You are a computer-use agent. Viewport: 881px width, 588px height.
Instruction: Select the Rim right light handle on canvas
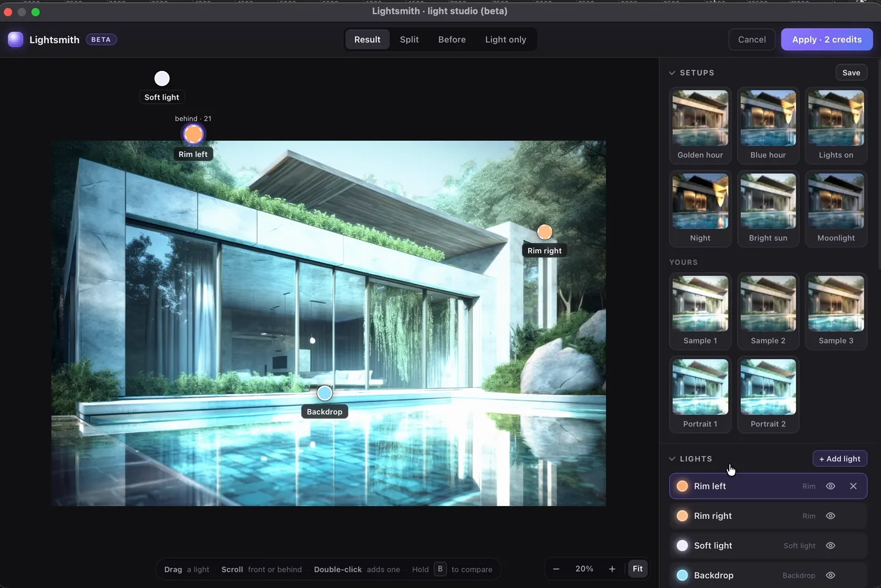coord(545,232)
